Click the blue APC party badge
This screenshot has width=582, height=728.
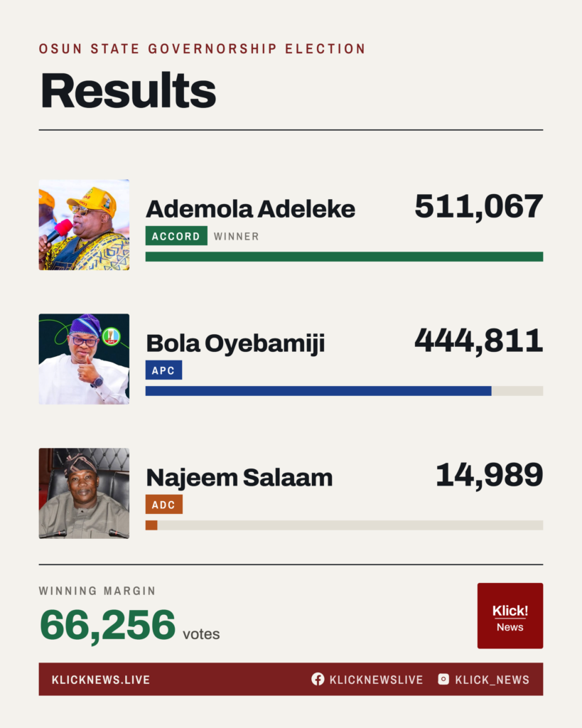[x=164, y=370]
